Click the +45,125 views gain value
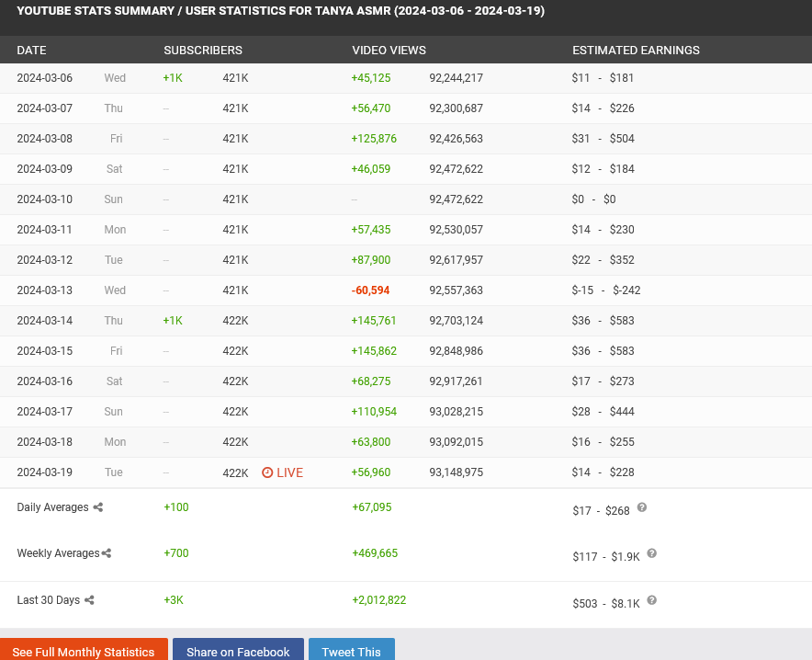The image size is (812, 660). coord(371,78)
